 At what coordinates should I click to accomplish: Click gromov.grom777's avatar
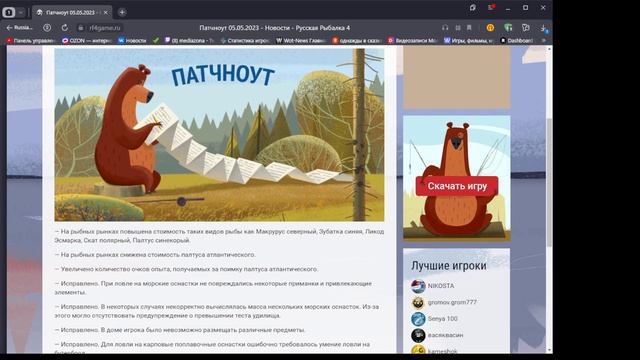click(x=418, y=302)
